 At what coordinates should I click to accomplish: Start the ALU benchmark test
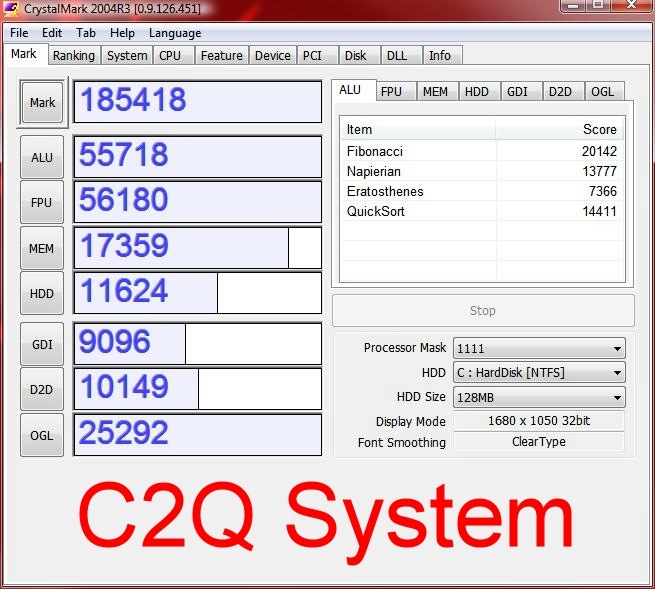coord(42,157)
